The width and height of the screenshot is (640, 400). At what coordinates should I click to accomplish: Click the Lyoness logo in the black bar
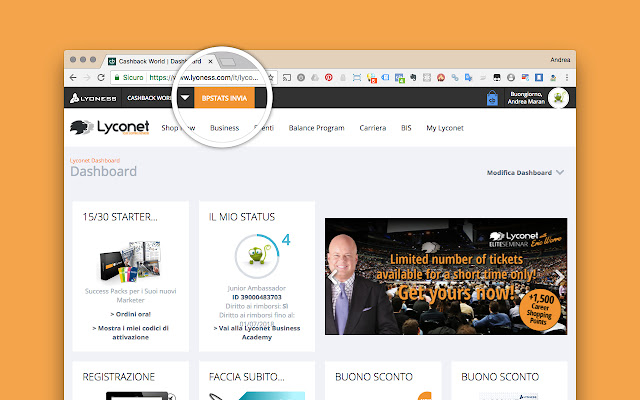93,98
